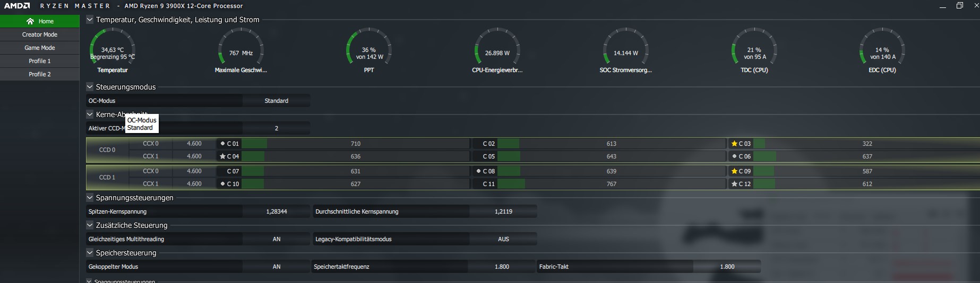Click Speichertaktfrequenz value 1.800
980x283 pixels.
tap(502, 267)
